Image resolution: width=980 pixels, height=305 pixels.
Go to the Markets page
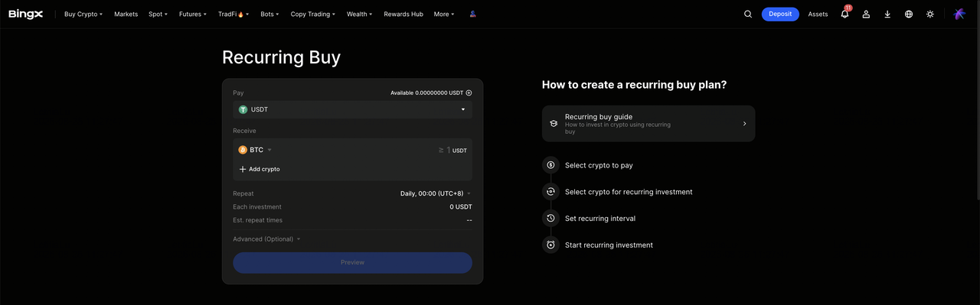tap(126, 14)
